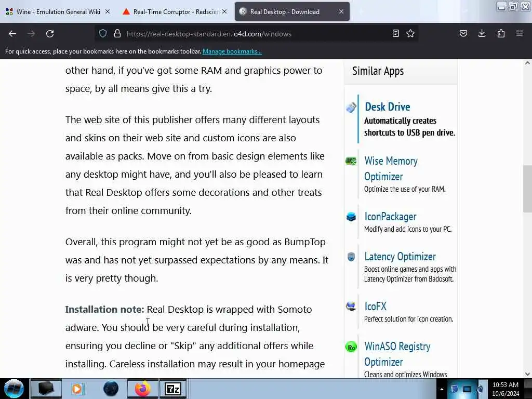Screen dimensions: 532x399
Task: Click 'Modify and add icons to your PC.'
Action: click(408, 229)
